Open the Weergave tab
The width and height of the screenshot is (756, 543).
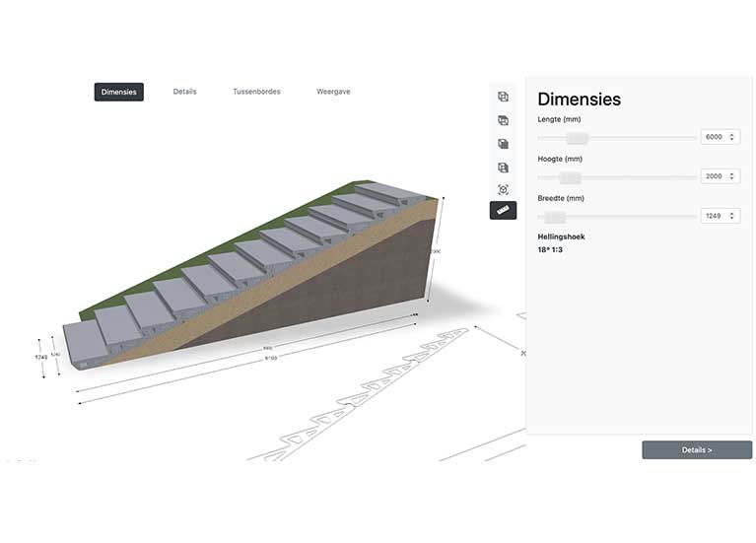333,92
